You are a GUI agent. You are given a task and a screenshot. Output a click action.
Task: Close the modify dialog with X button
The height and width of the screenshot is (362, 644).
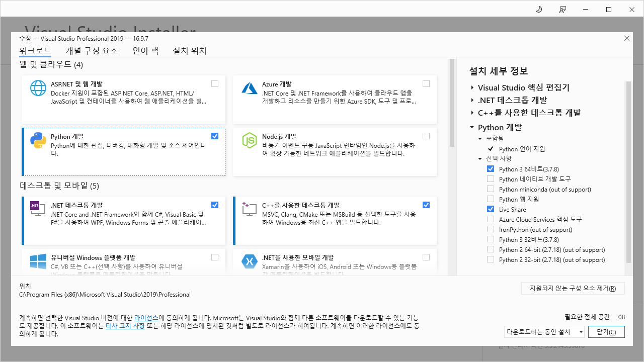pyautogui.click(x=626, y=38)
